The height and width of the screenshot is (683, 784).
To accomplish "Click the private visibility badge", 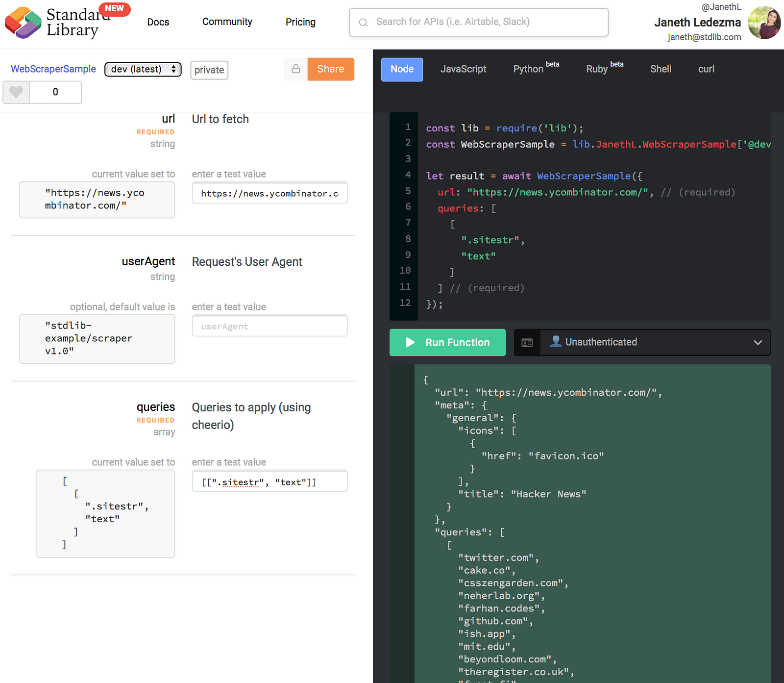I will tap(209, 70).
